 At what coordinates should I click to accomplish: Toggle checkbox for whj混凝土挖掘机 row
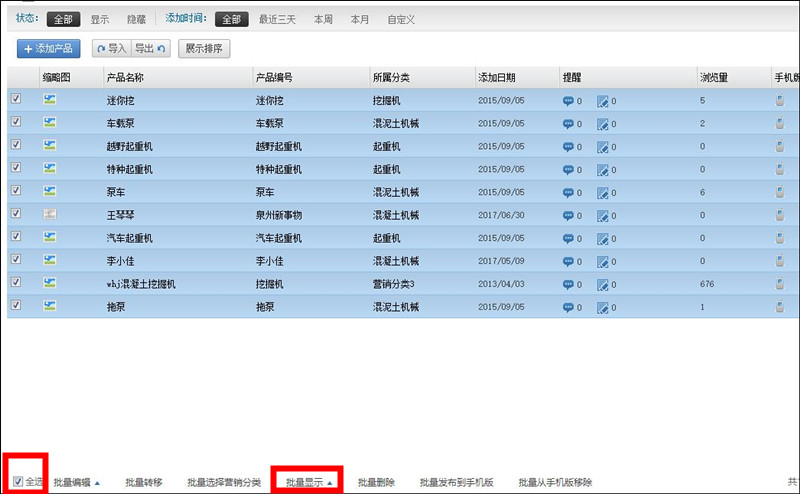16,284
